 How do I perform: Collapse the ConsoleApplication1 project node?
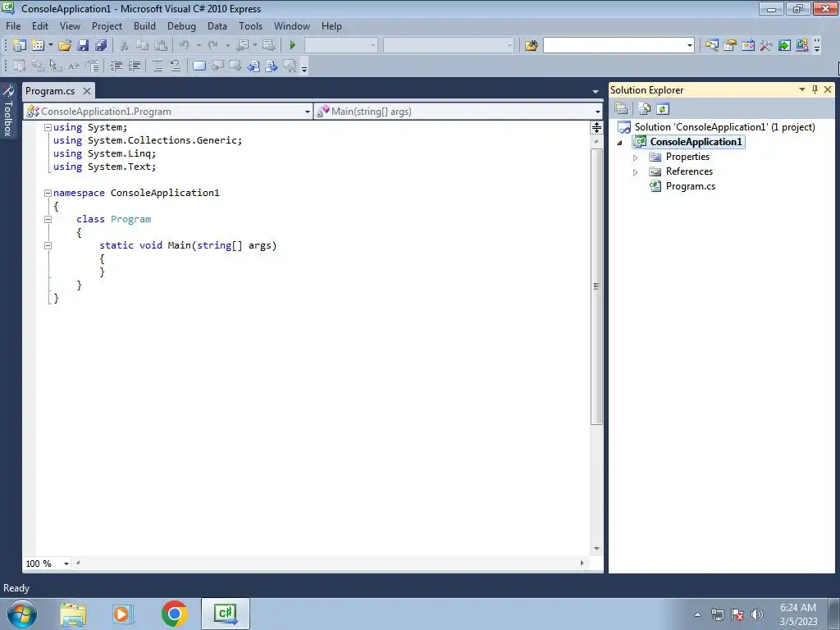(x=620, y=143)
